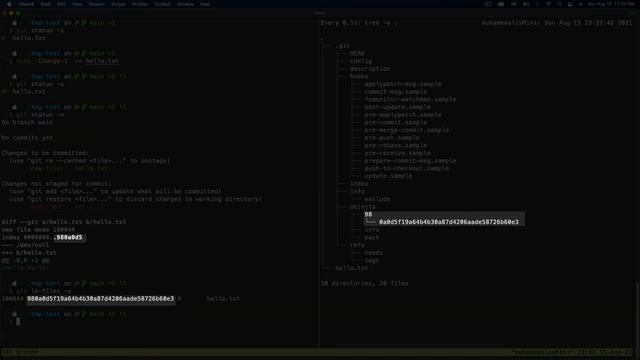The height and width of the screenshot is (360, 640).
Task: Click the '--- /dev/null' diff line
Action: point(25,245)
